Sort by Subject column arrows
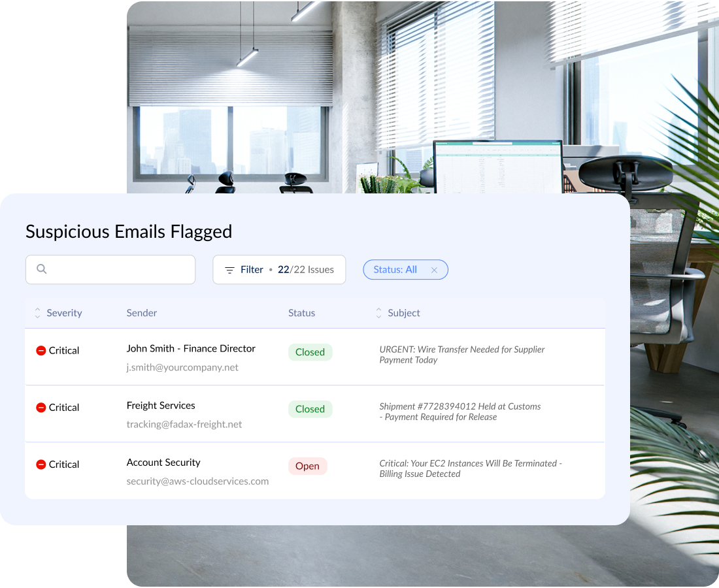 pyautogui.click(x=378, y=313)
